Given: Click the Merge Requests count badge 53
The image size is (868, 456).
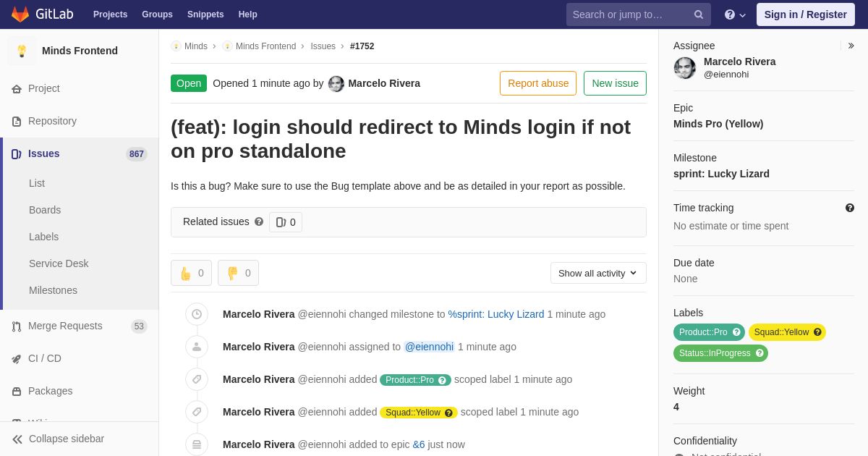Looking at the screenshot, I should pos(139,326).
